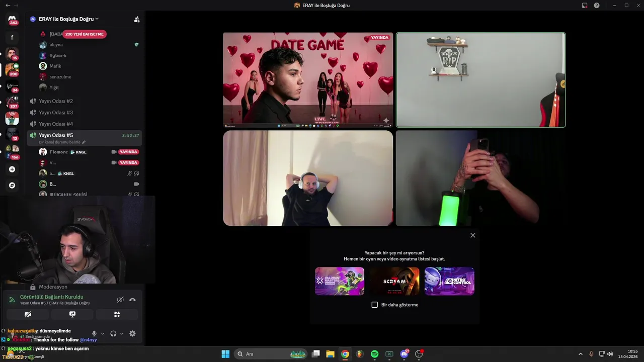This screenshot has height=362, width=644.
Task: Select user senuzulme in voice channel
Action: click(60, 77)
